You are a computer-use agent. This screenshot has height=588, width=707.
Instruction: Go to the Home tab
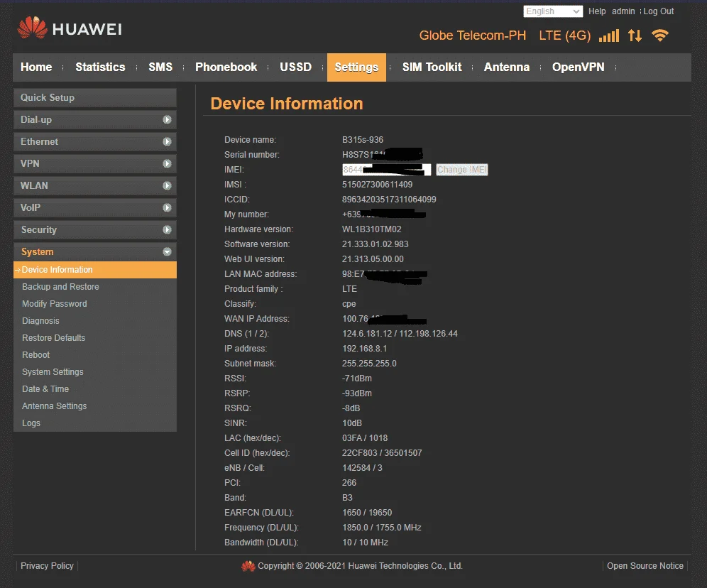click(x=36, y=67)
